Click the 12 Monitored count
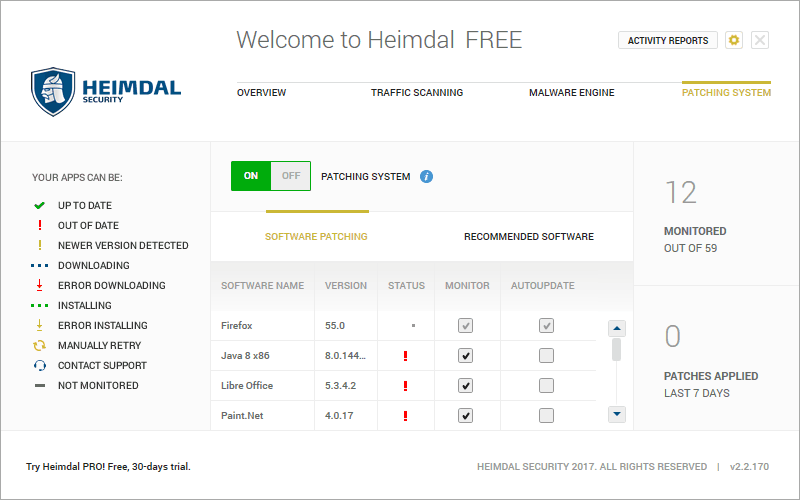 coord(681,193)
